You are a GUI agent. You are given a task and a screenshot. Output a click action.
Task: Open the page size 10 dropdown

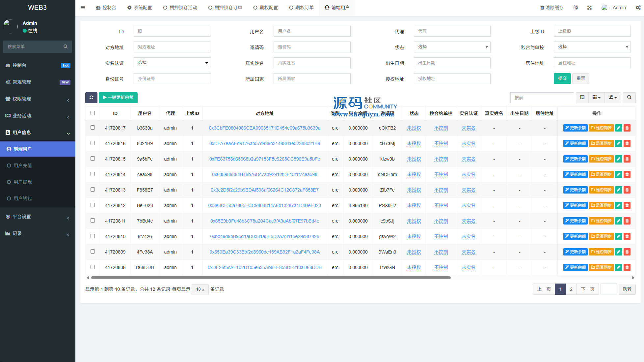click(200, 289)
